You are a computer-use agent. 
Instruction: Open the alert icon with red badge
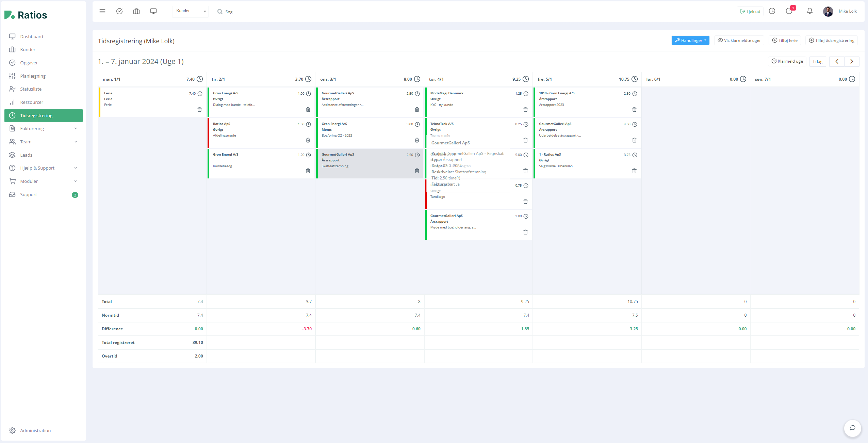click(789, 11)
